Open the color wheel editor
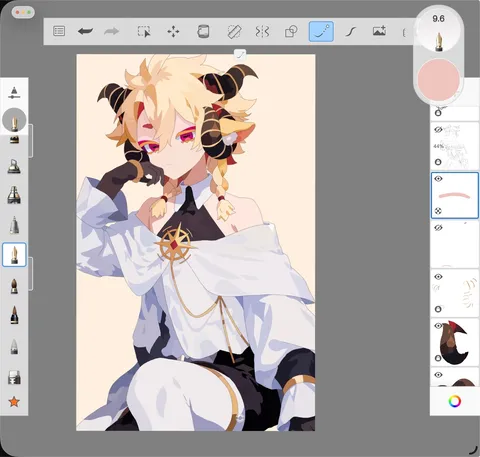480x457 pixels. coord(455,401)
